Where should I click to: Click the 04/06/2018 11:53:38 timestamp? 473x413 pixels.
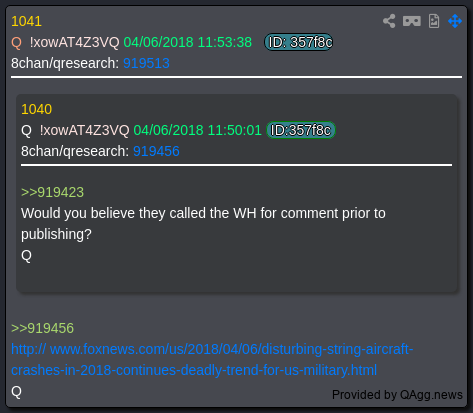(188, 43)
